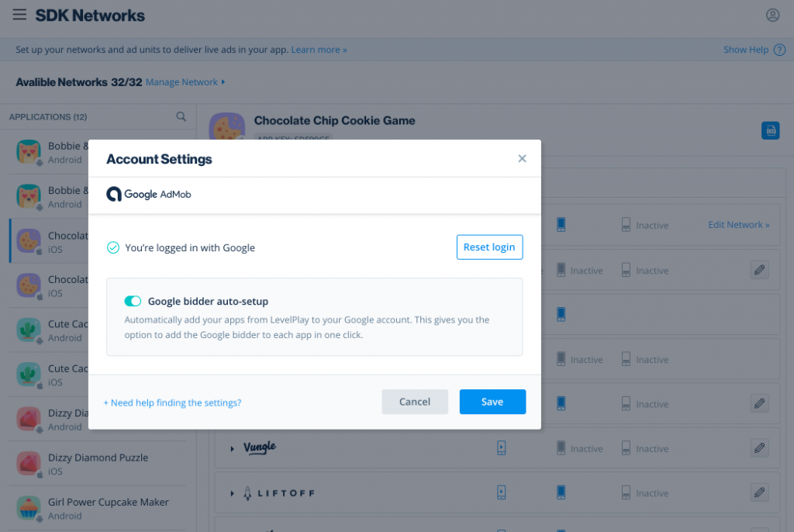
Task: Save the Account Settings changes
Action: pos(492,402)
